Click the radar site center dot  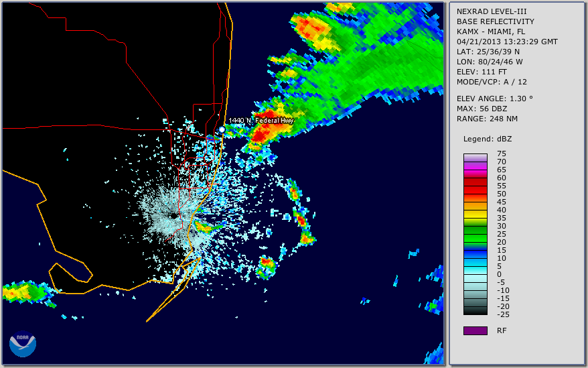coord(174,216)
